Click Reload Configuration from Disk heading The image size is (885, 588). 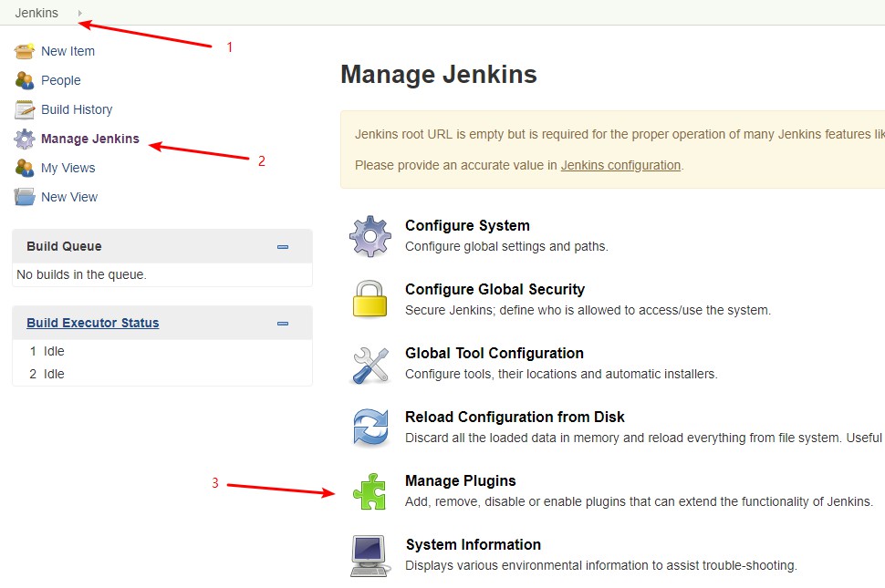(x=515, y=417)
